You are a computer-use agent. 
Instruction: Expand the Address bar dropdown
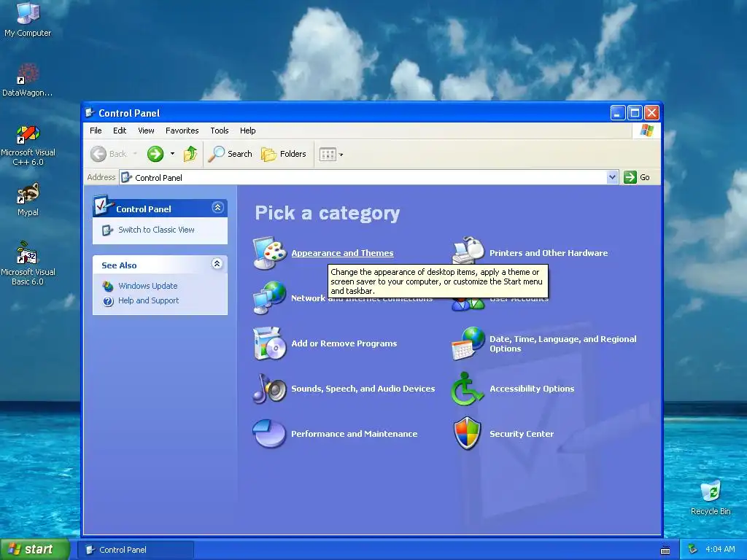click(x=613, y=177)
